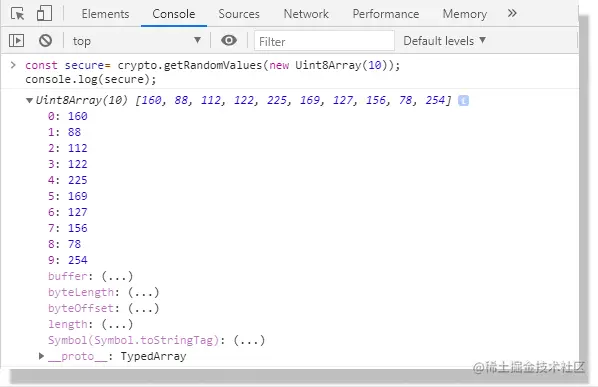The width and height of the screenshot is (598, 387).
Task: Invoke the buffer property getter (...)
Action: (117, 276)
